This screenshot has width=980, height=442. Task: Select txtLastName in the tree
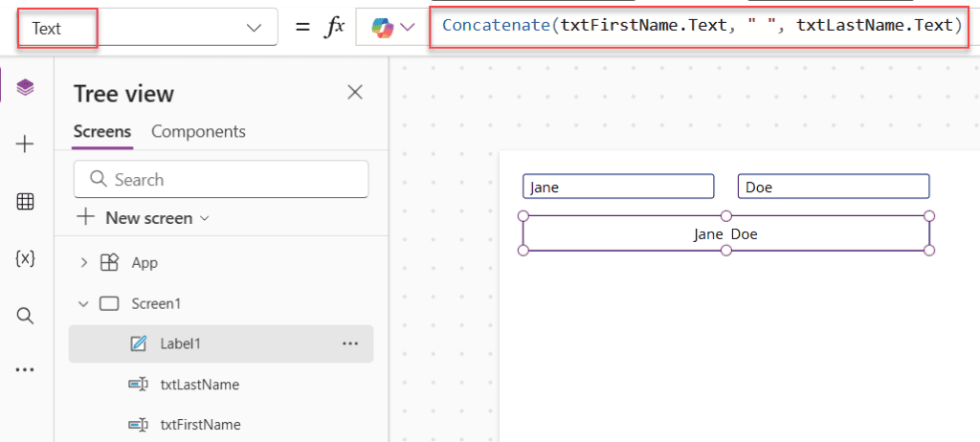[199, 385]
